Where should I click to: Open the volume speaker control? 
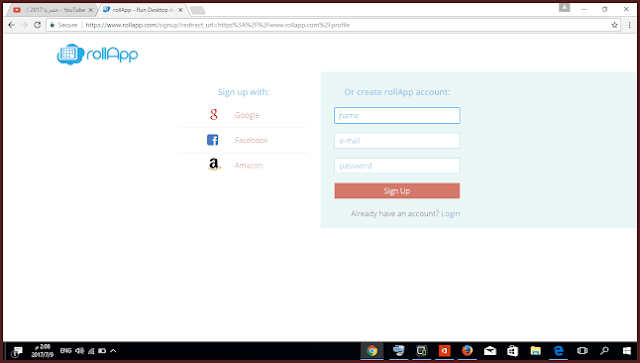[x=80, y=351]
